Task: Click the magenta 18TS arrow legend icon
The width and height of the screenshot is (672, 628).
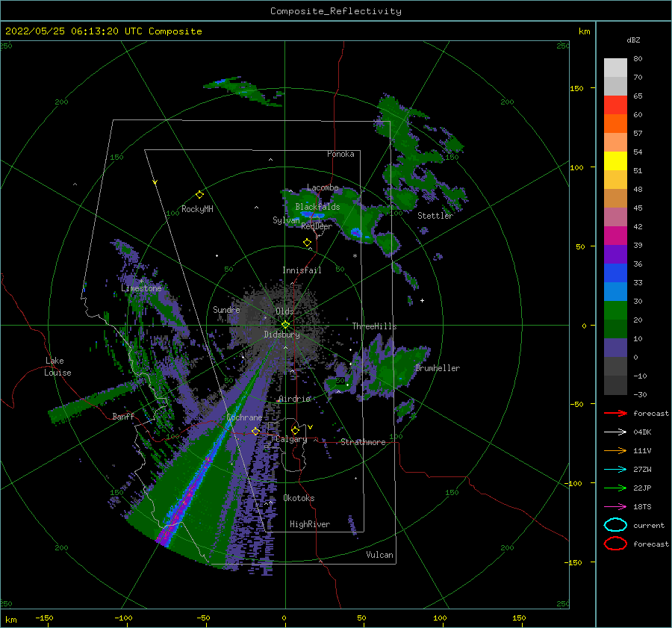Action: tap(615, 507)
